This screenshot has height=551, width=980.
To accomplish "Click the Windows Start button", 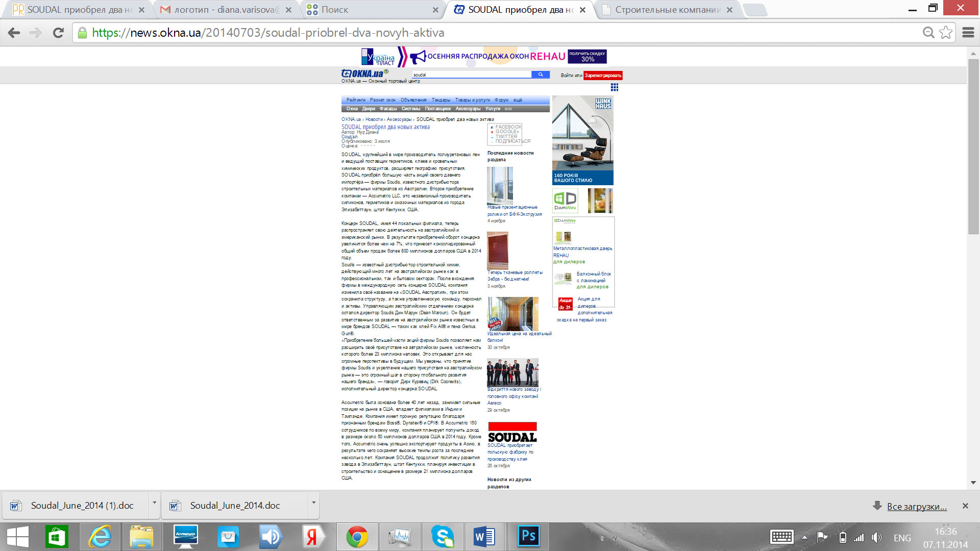I will click(18, 537).
